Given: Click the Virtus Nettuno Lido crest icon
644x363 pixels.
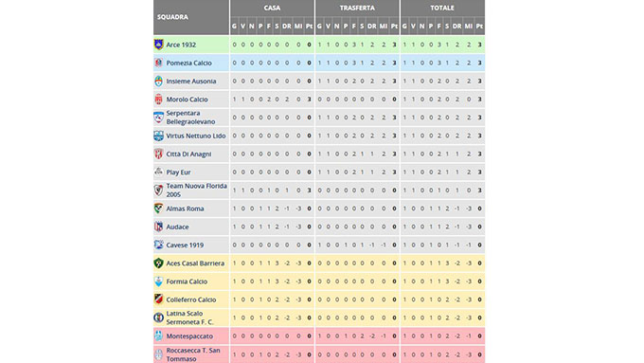Looking at the screenshot, I should click(158, 136).
